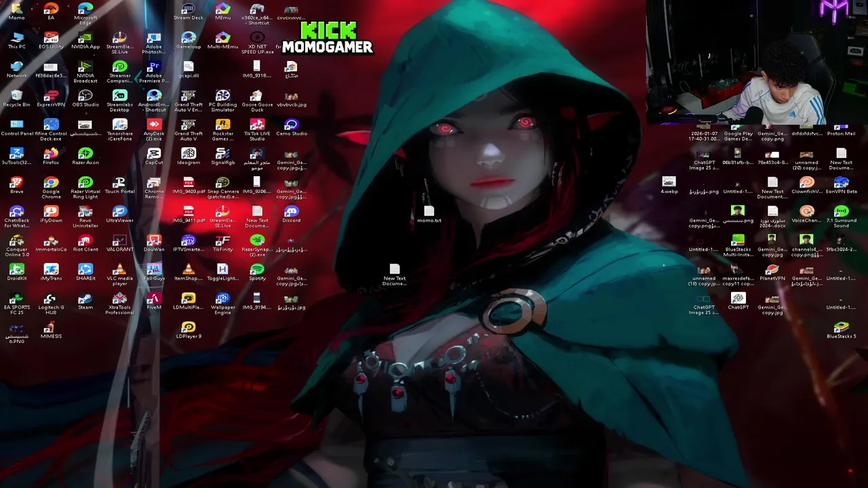The height and width of the screenshot is (488, 868).
Task: Click the LDPlayer 9 icon
Action: (189, 329)
